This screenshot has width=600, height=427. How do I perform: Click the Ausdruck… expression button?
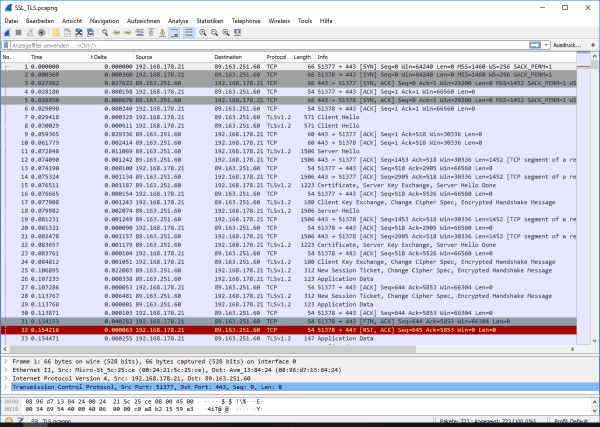coord(570,45)
